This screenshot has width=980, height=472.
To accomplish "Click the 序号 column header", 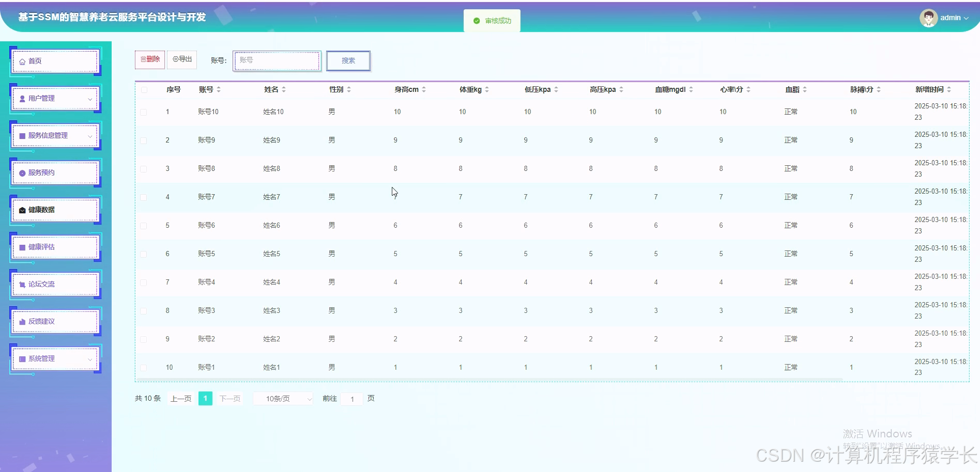I will (x=174, y=90).
